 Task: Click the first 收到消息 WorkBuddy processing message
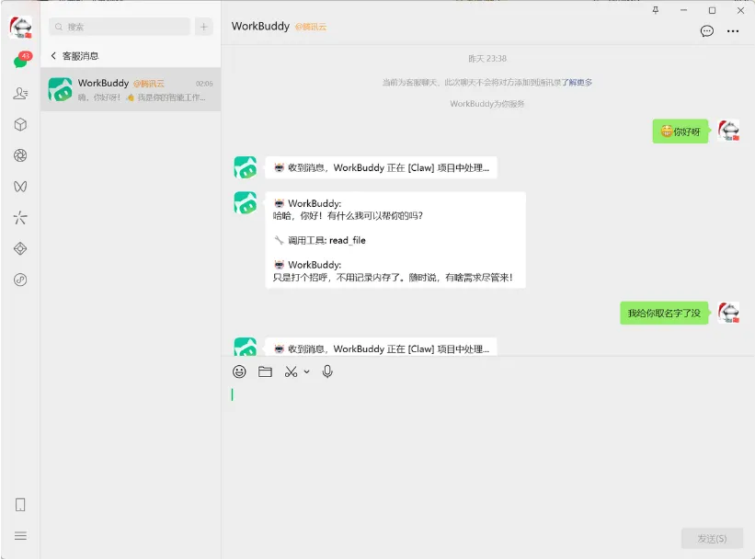pyautogui.click(x=381, y=167)
